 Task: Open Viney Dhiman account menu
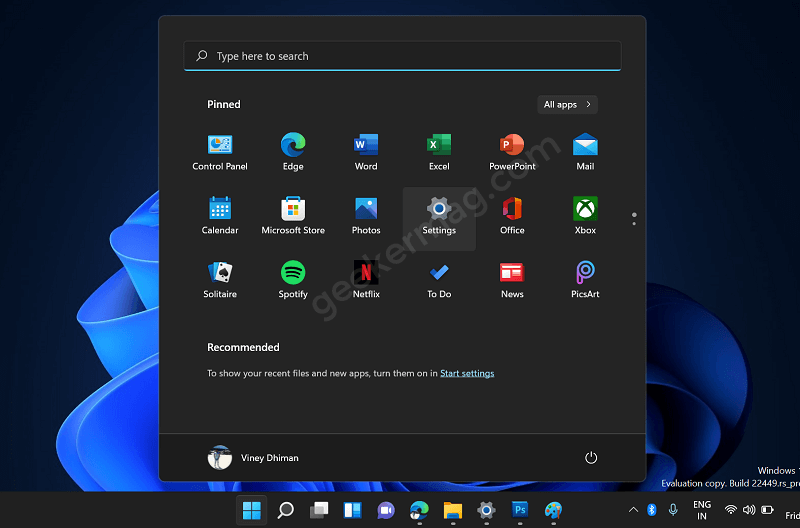[254, 458]
